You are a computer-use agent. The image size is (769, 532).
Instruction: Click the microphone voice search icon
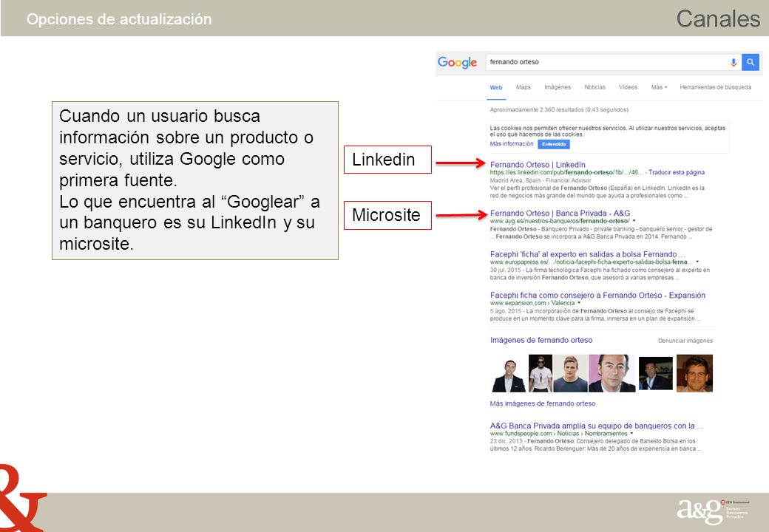[x=734, y=62]
